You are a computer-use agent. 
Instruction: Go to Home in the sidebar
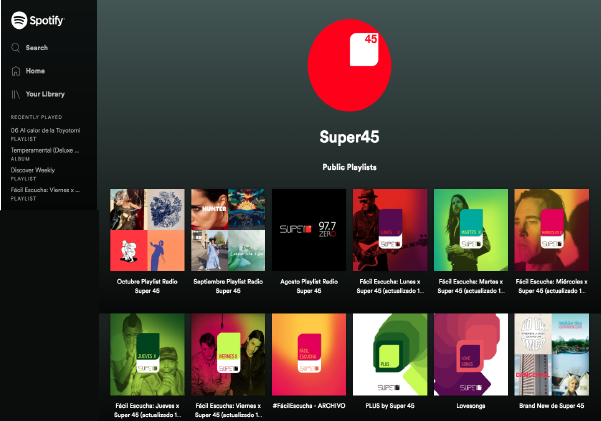(x=35, y=71)
